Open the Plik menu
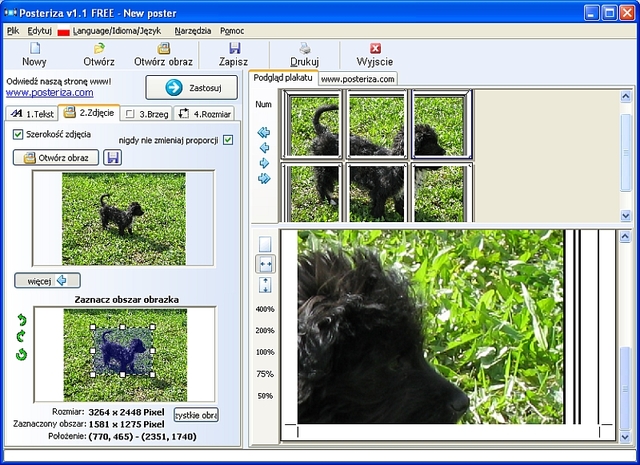640x465 pixels. (13, 31)
